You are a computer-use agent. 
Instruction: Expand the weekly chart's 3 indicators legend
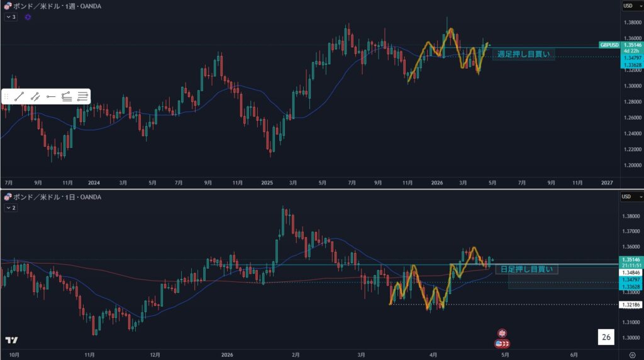11,17
